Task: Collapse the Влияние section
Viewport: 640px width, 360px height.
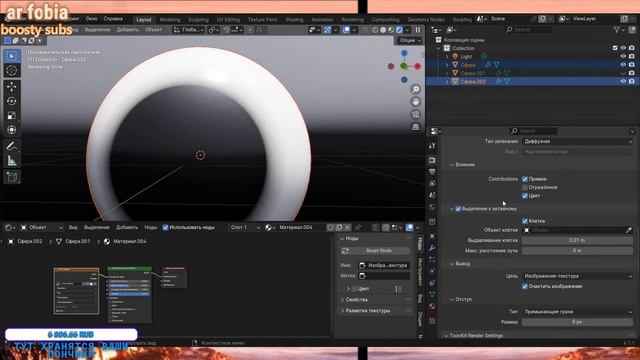Action: 452,165
